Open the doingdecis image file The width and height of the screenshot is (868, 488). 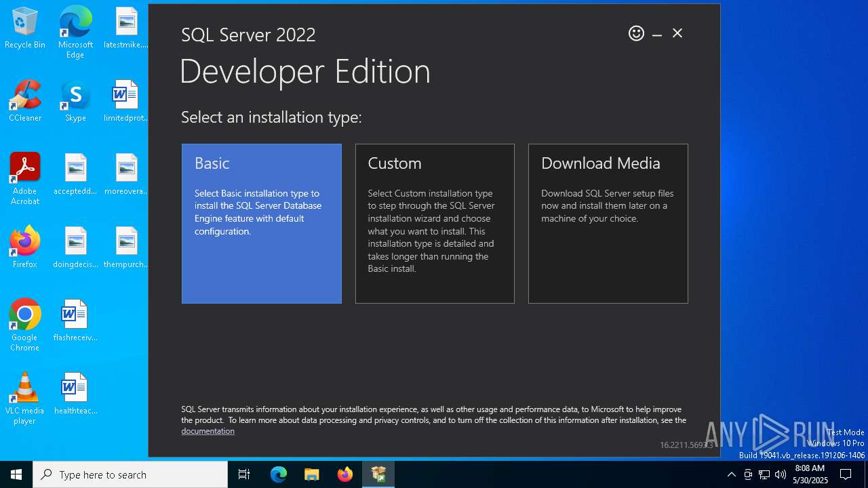pyautogui.click(x=75, y=248)
